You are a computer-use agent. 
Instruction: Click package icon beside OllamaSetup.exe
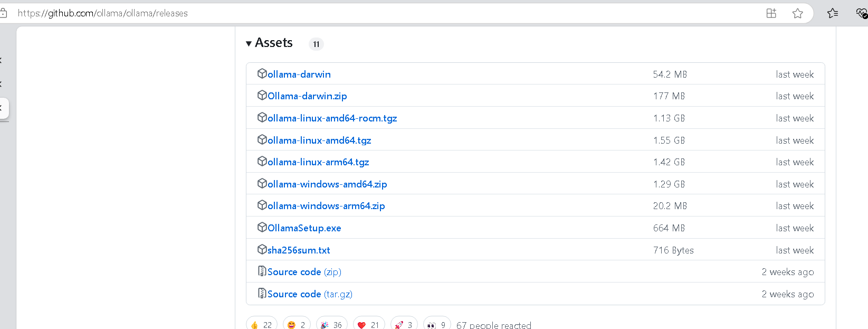pyautogui.click(x=262, y=227)
